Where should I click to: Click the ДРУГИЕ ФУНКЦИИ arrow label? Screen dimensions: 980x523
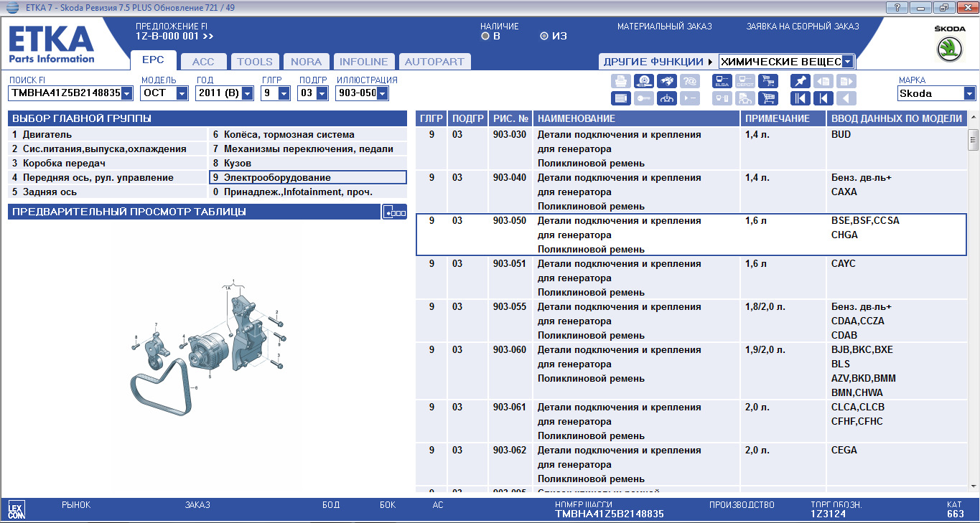(x=658, y=62)
